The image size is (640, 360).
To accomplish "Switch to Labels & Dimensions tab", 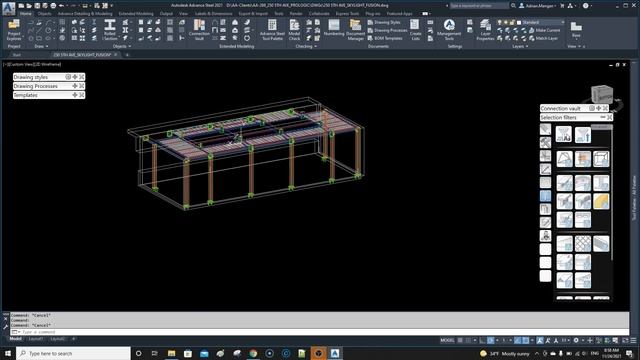I will (213, 13).
